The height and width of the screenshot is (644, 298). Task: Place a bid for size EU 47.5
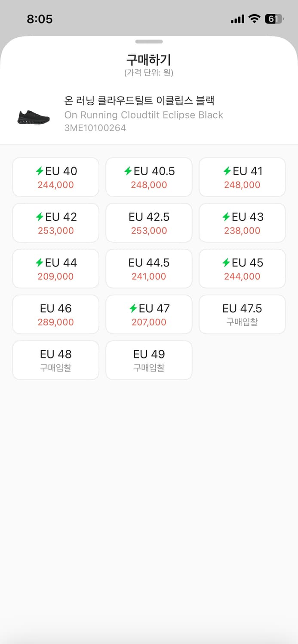pyautogui.click(x=242, y=314)
